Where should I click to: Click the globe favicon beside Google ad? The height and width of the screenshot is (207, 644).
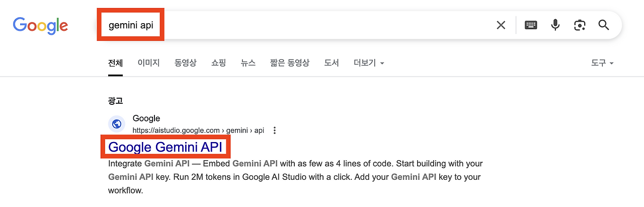pos(117,124)
